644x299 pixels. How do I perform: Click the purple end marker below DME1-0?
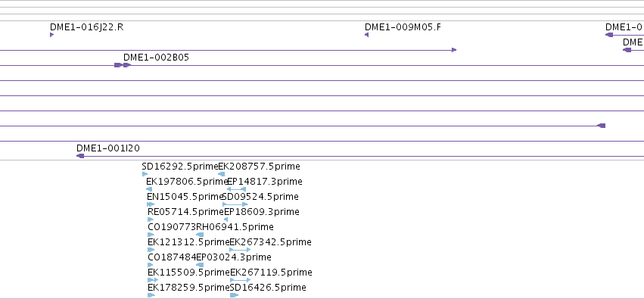pos(609,35)
